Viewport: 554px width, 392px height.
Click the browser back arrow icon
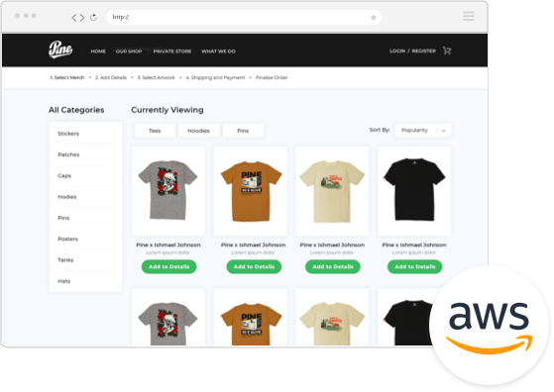pos(74,17)
